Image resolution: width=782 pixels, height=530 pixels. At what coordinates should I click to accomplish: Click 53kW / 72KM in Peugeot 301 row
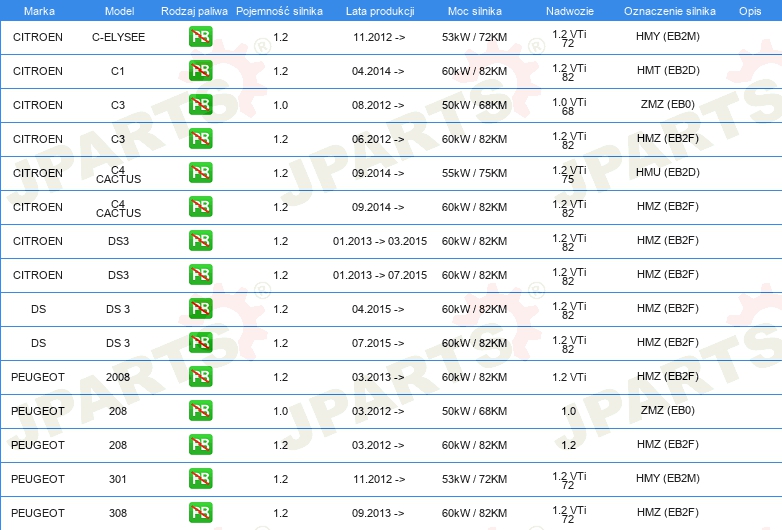click(474, 479)
